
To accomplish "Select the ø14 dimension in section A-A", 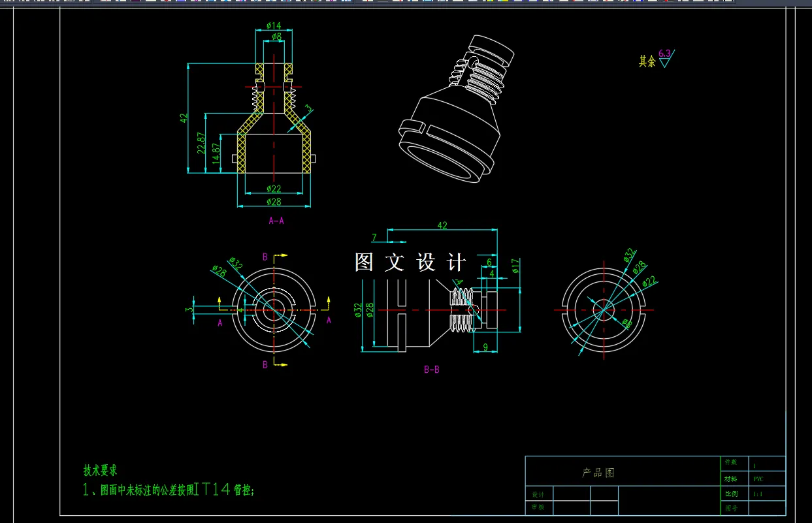I will click(273, 26).
